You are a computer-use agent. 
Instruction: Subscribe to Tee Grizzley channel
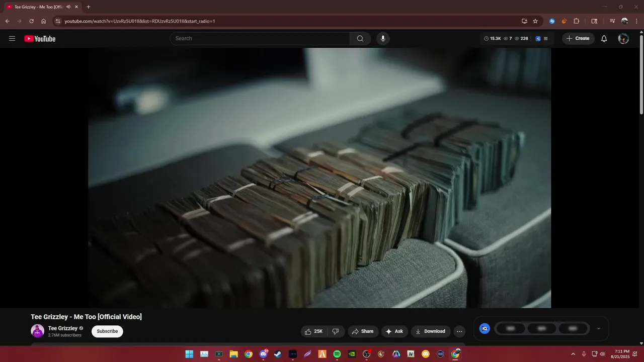coord(107,331)
